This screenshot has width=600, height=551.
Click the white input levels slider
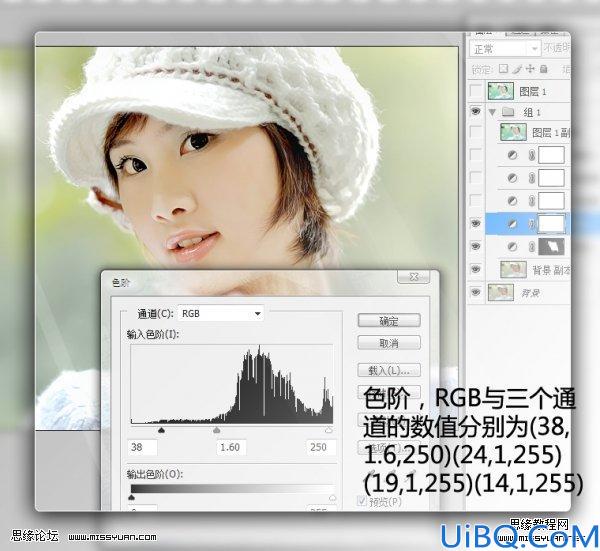click(329, 430)
